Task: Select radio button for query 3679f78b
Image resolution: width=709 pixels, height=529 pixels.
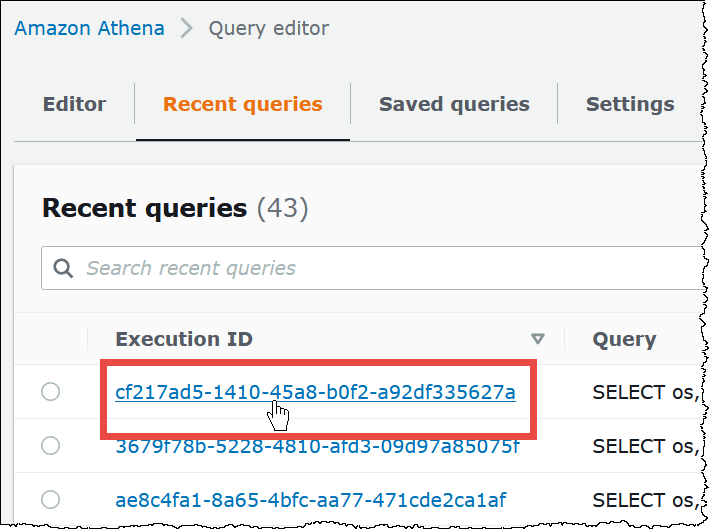Action: click(51, 446)
